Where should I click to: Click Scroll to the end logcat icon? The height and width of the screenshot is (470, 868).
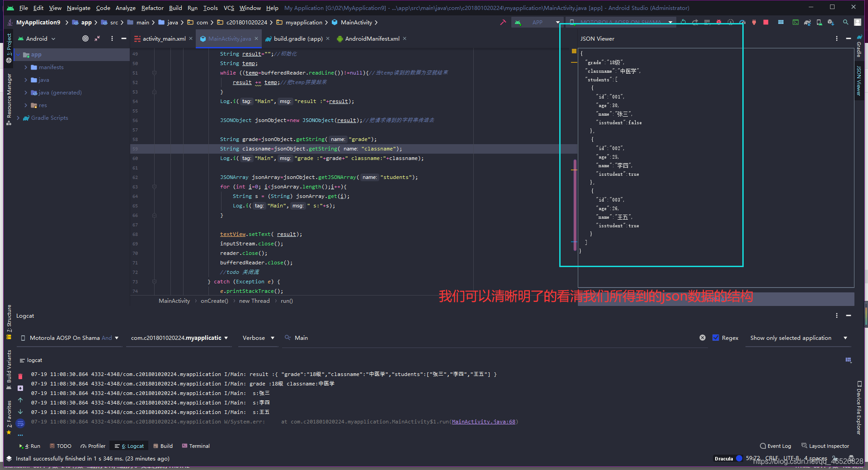(x=20, y=388)
